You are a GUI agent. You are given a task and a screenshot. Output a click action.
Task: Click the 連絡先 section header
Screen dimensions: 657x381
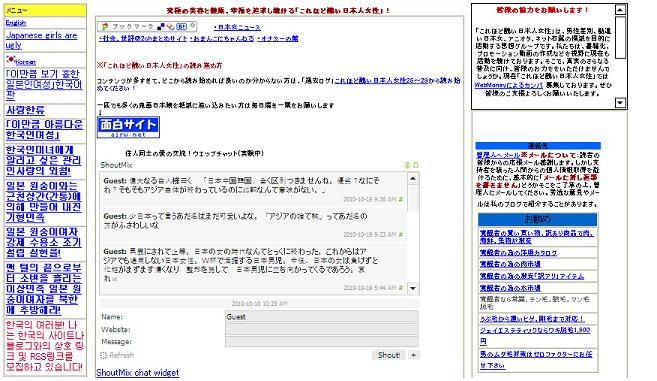coord(538,146)
